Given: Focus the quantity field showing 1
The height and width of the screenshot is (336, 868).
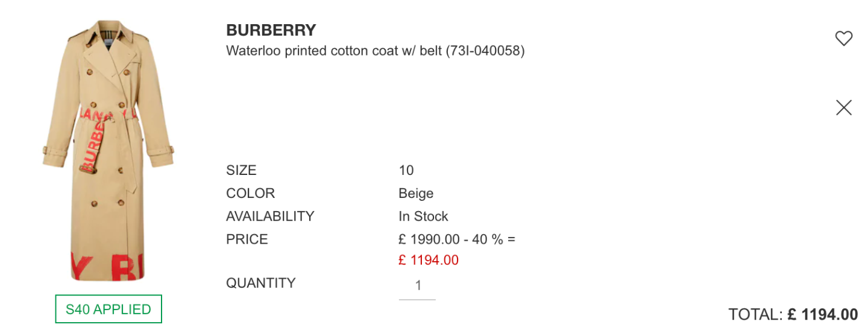Looking at the screenshot, I should pos(417,286).
